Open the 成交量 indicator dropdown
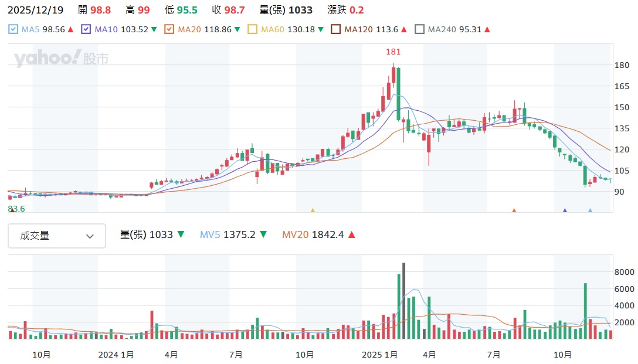 pos(56,236)
